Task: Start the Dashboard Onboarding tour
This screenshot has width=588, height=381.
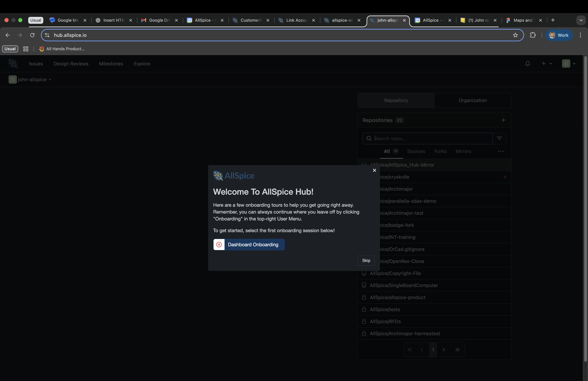Action: (x=249, y=245)
